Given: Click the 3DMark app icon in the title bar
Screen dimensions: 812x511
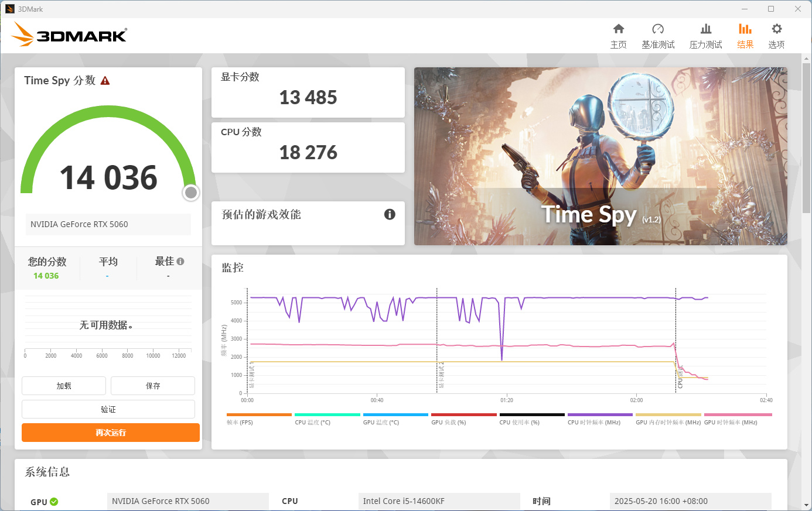Looking at the screenshot, I should tap(9, 9).
